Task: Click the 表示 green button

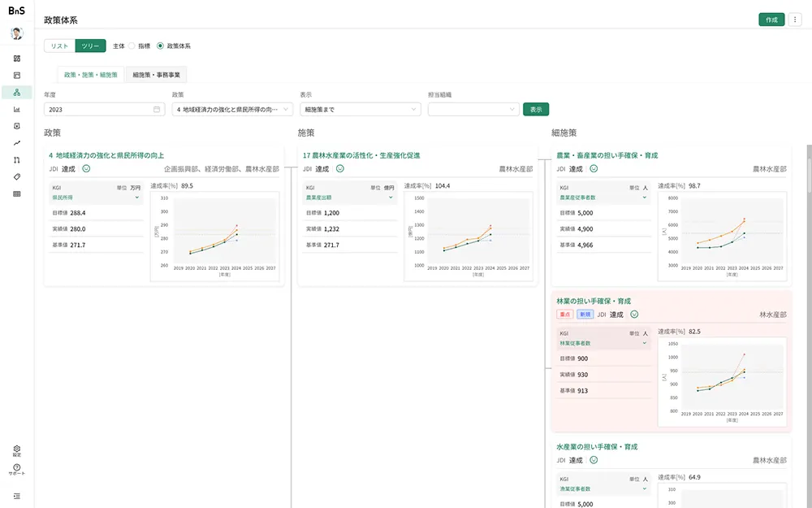Action: pos(536,110)
